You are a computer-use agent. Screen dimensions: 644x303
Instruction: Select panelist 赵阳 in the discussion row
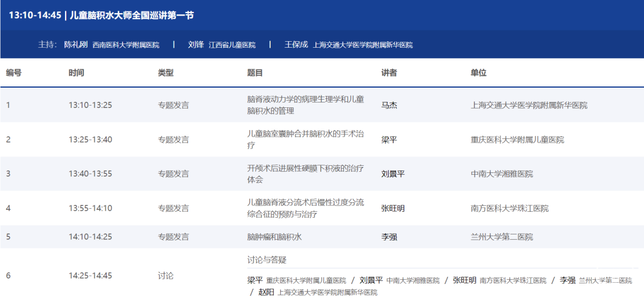tap(266, 292)
